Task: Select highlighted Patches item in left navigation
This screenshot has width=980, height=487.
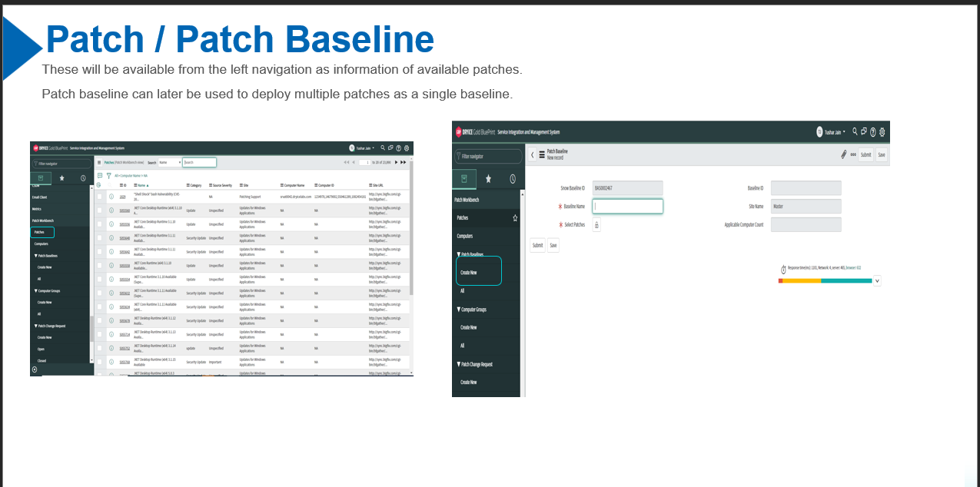Action: click(x=42, y=232)
